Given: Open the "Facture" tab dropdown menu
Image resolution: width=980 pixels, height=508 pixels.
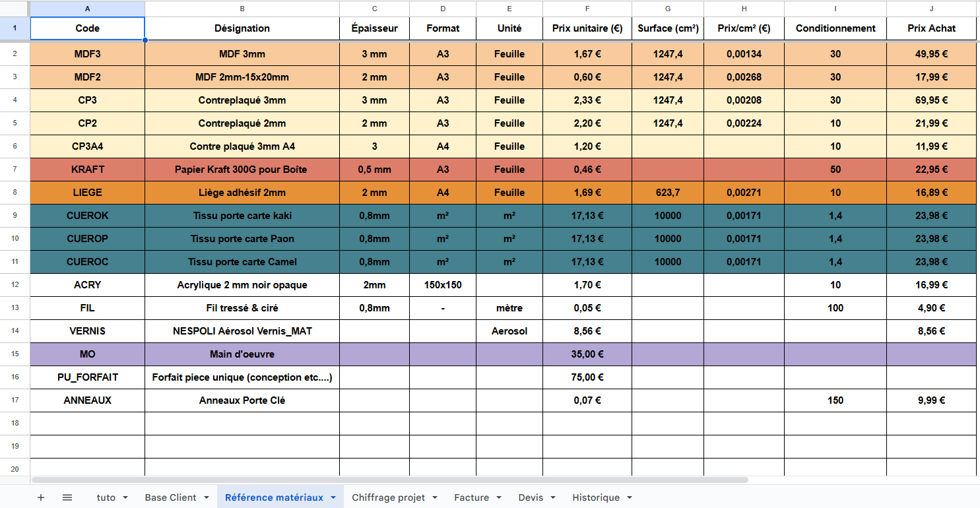Looking at the screenshot, I should click(x=500, y=497).
